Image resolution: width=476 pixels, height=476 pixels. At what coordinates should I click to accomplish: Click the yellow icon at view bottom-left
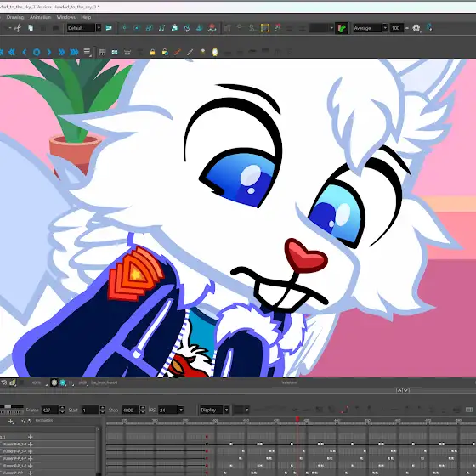(12, 382)
